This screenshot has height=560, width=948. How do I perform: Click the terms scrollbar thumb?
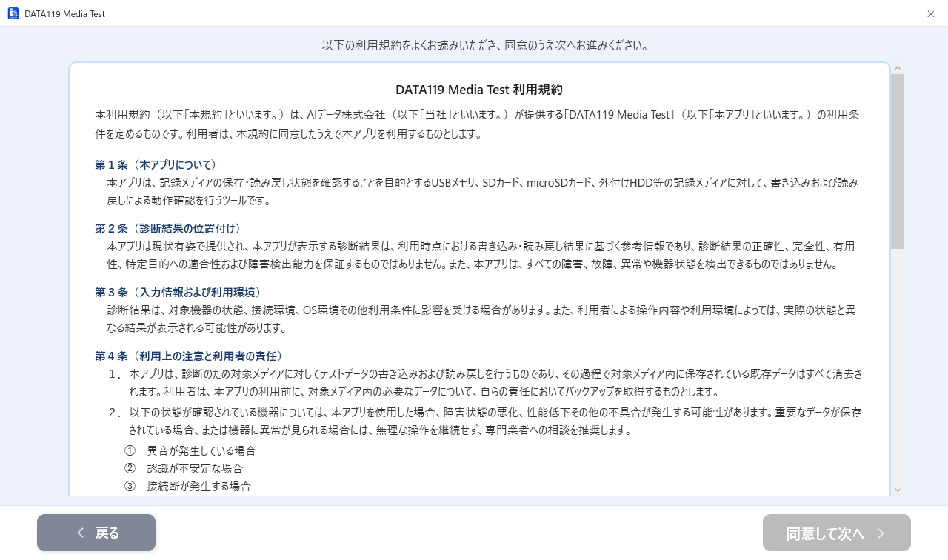898,161
